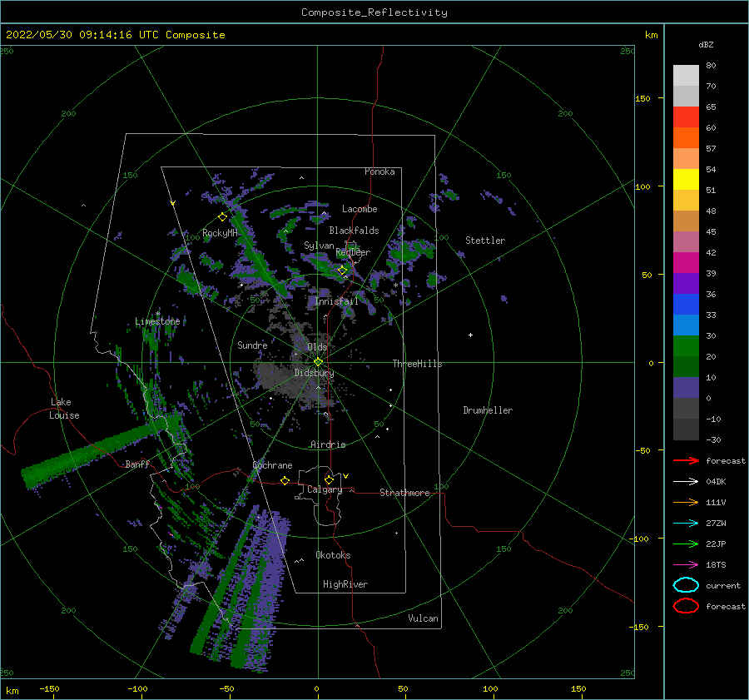Click the red forecast arrow in legend
The image size is (749, 700).
pos(686,460)
